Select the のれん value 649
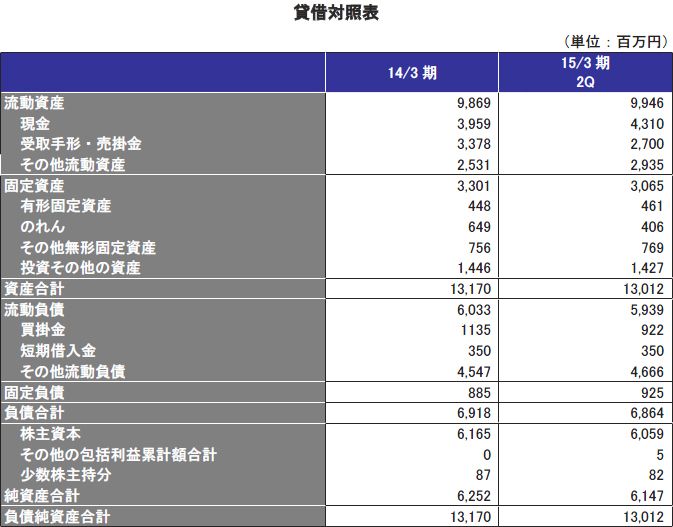This screenshot has width=673, height=527. 479,227
